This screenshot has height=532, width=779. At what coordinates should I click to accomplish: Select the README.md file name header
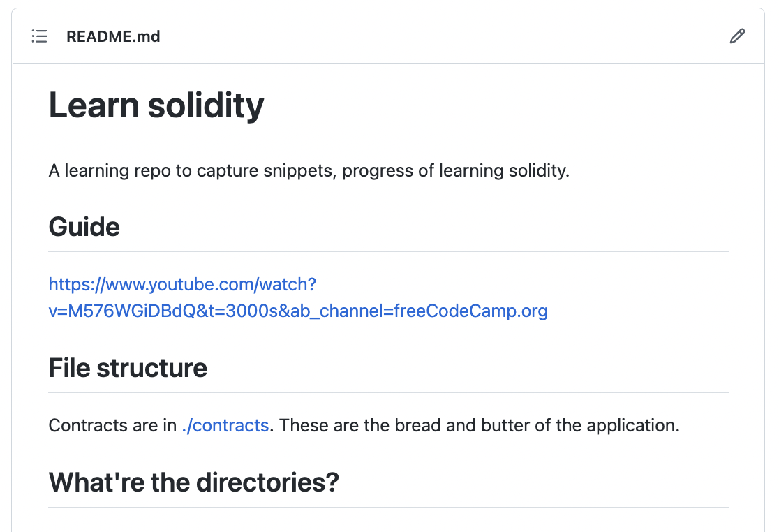(x=113, y=36)
